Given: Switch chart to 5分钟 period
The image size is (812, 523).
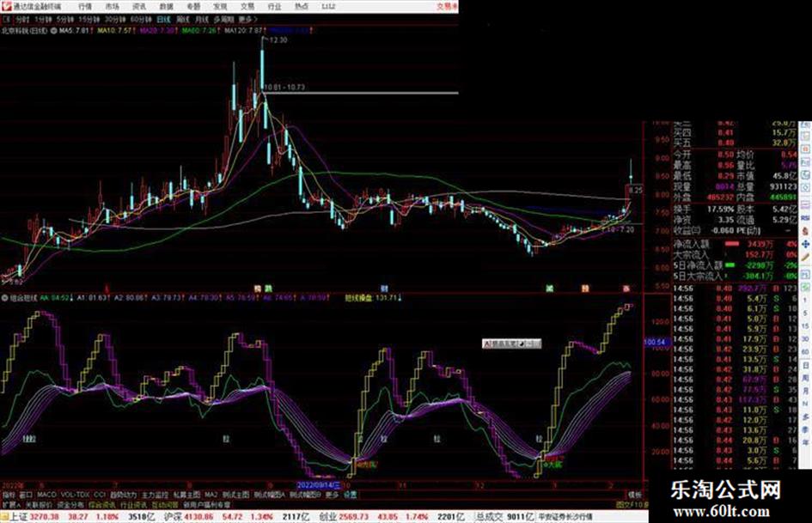Looking at the screenshot, I should point(65,20).
